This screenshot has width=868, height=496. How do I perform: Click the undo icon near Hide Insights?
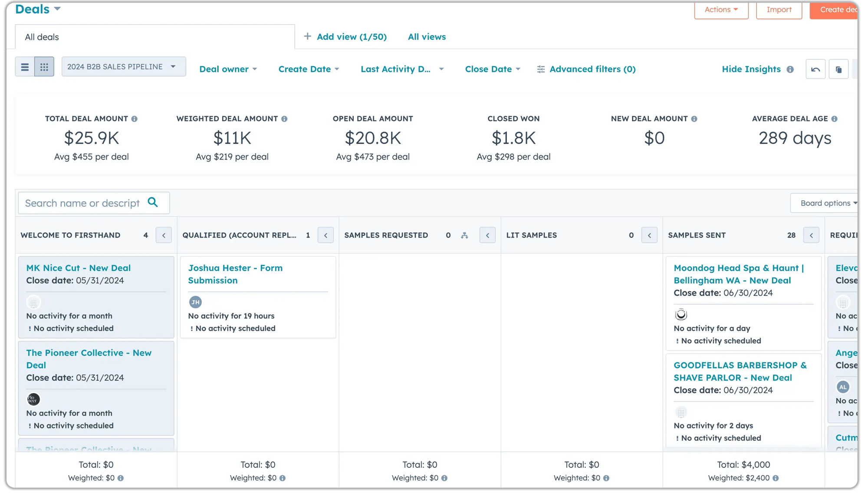[x=815, y=69]
